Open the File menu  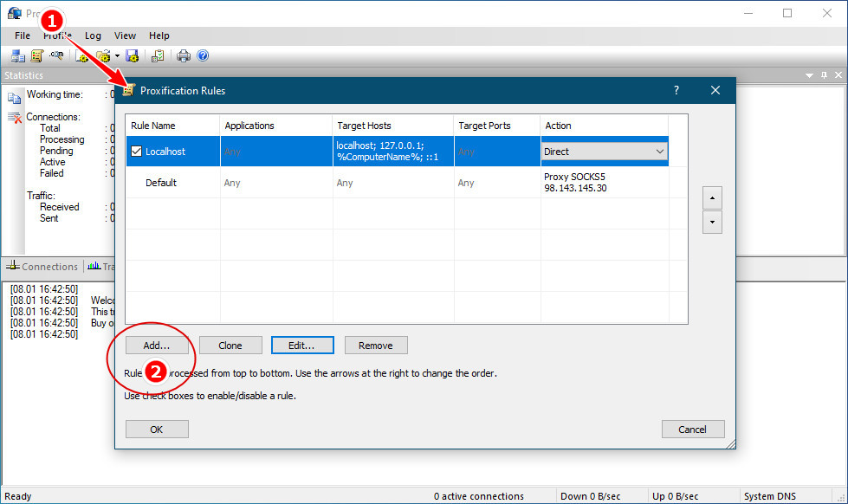pos(23,36)
